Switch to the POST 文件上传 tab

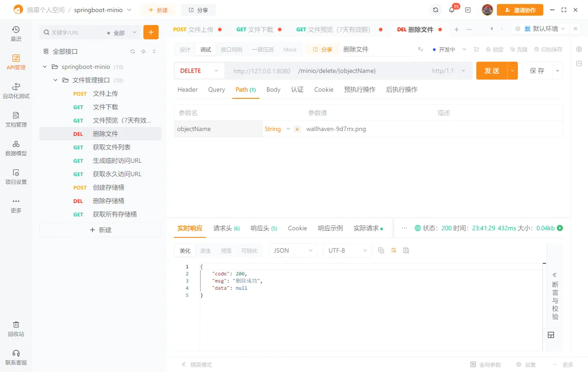(197, 30)
